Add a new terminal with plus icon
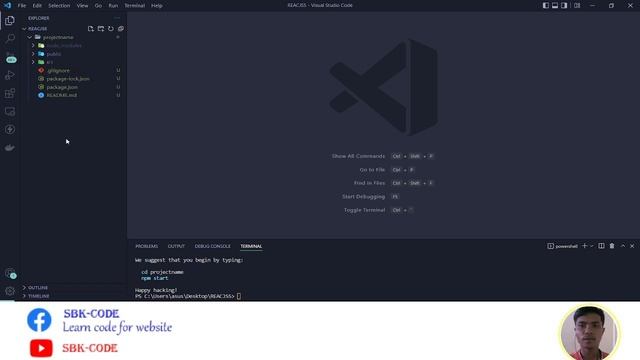The image size is (640, 360). [584, 246]
